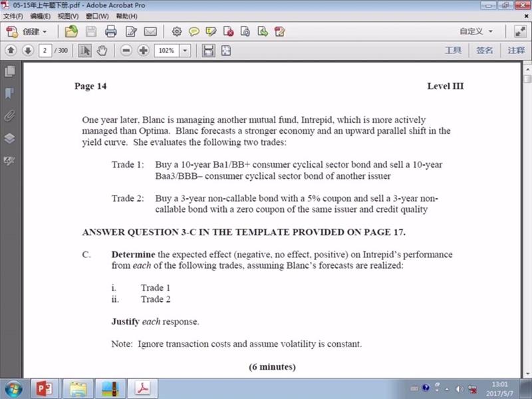Open the 视图(V) menu
The image size is (532, 399).
(68, 16)
